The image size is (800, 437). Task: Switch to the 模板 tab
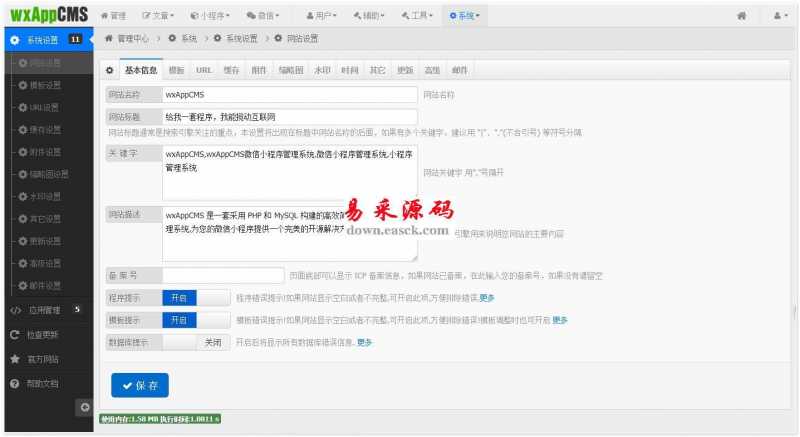click(176, 70)
